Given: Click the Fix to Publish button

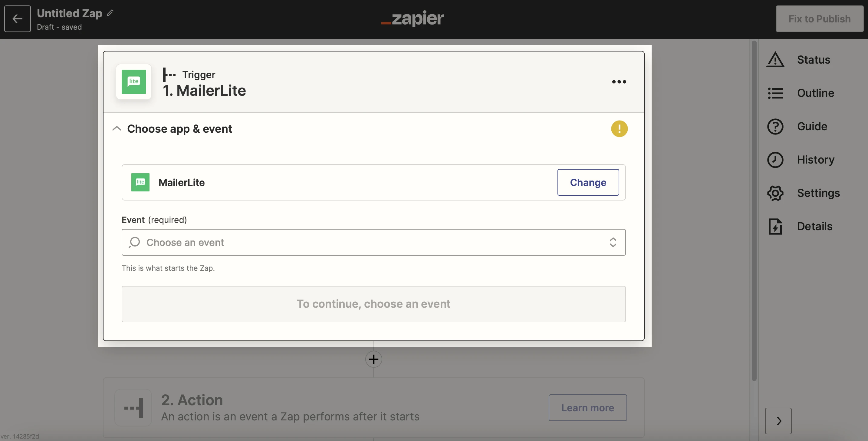Looking at the screenshot, I should pyautogui.click(x=819, y=19).
